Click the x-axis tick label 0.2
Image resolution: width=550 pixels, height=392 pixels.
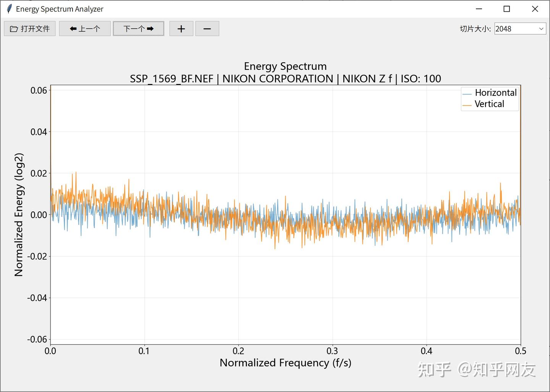click(238, 351)
